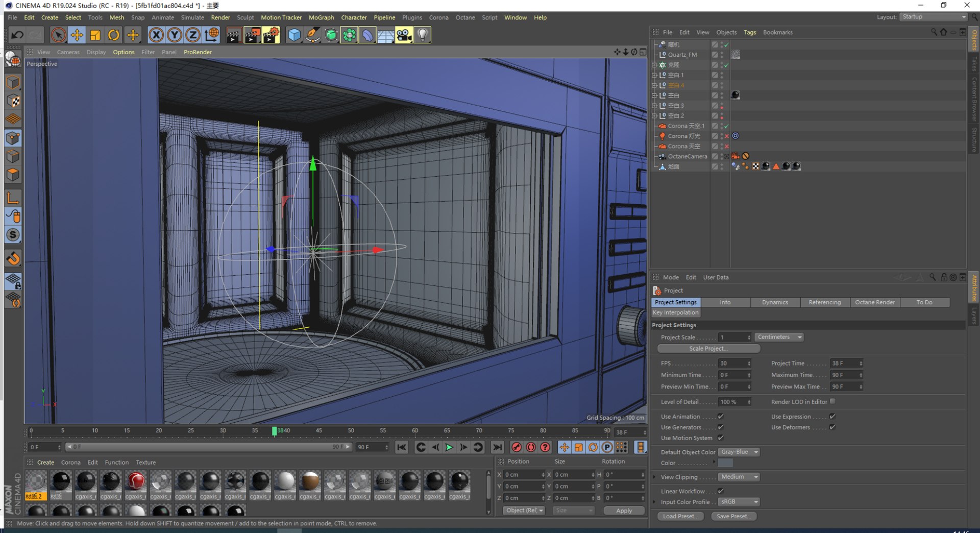The width and height of the screenshot is (980, 533).
Task: Click Scale Project button
Action: tap(708, 349)
